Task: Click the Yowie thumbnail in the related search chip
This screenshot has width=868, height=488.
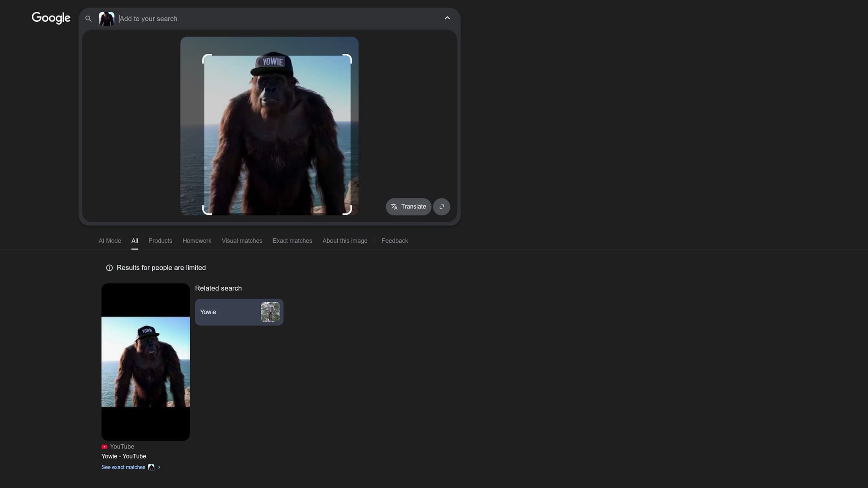Action: pyautogui.click(x=270, y=312)
